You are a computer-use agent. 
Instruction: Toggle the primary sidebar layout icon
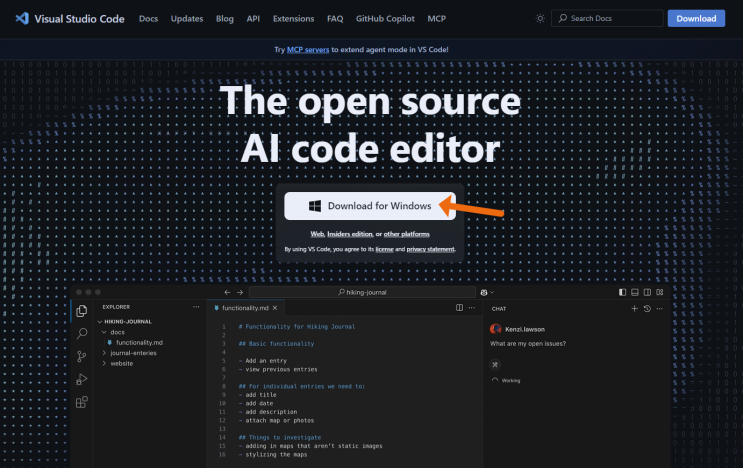coord(622,292)
